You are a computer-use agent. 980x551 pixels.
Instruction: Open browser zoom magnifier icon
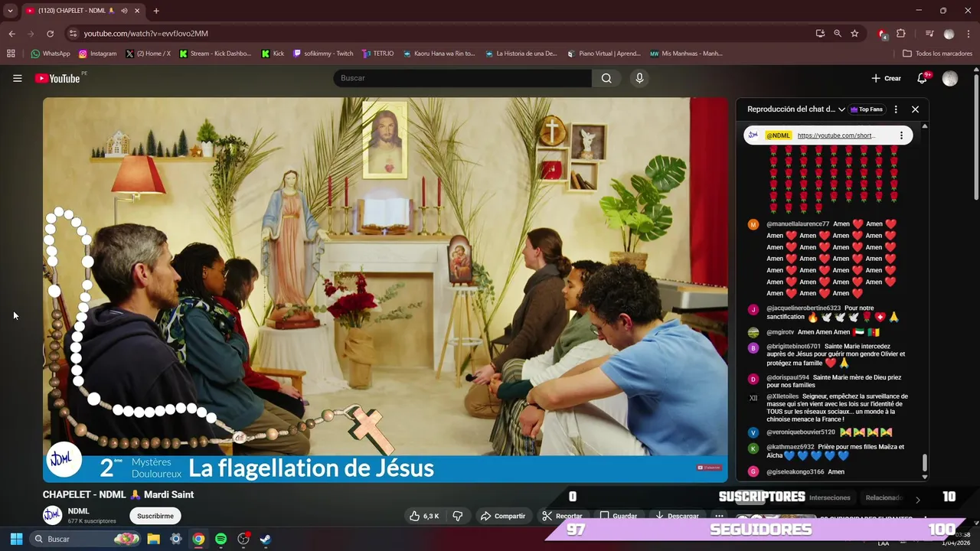click(x=838, y=34)
